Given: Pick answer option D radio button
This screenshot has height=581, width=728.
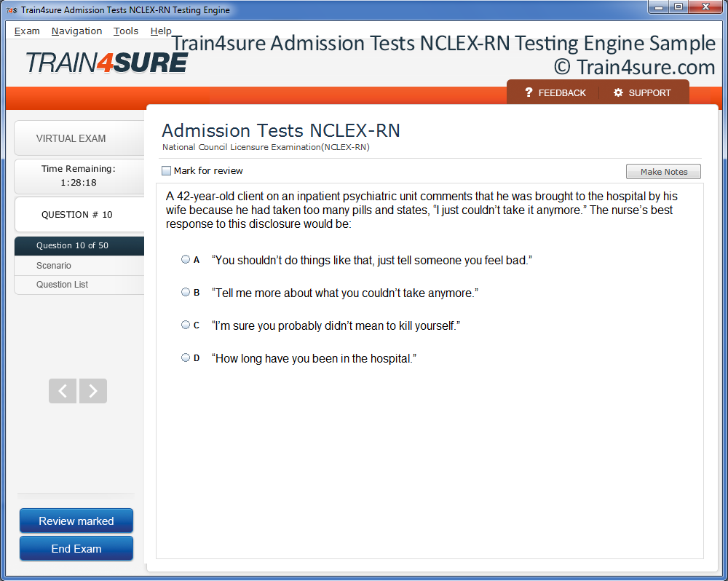Looking at the screenshot, I should [x=185, y=357].
